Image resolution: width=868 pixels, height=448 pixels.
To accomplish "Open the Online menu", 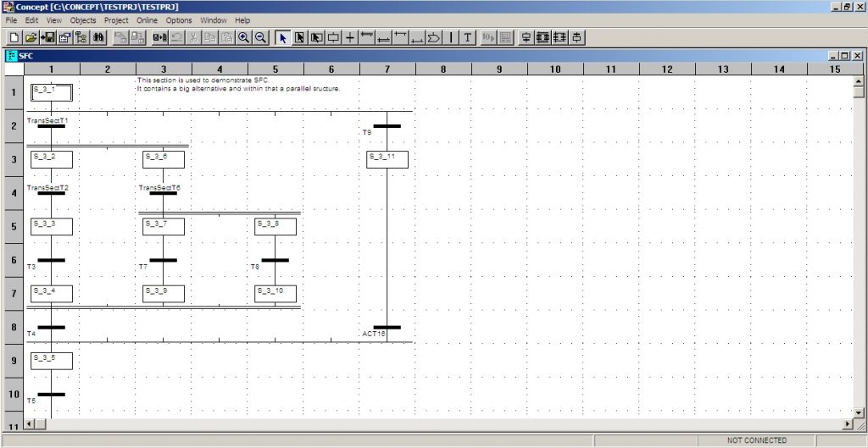I will coord(147,19).
